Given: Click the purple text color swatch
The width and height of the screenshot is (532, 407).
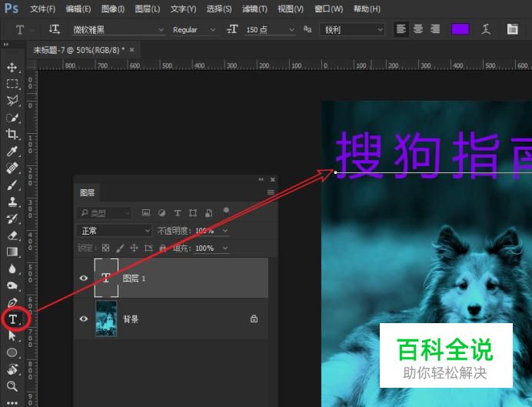Looking at the screenshot, I should (460, 29).
